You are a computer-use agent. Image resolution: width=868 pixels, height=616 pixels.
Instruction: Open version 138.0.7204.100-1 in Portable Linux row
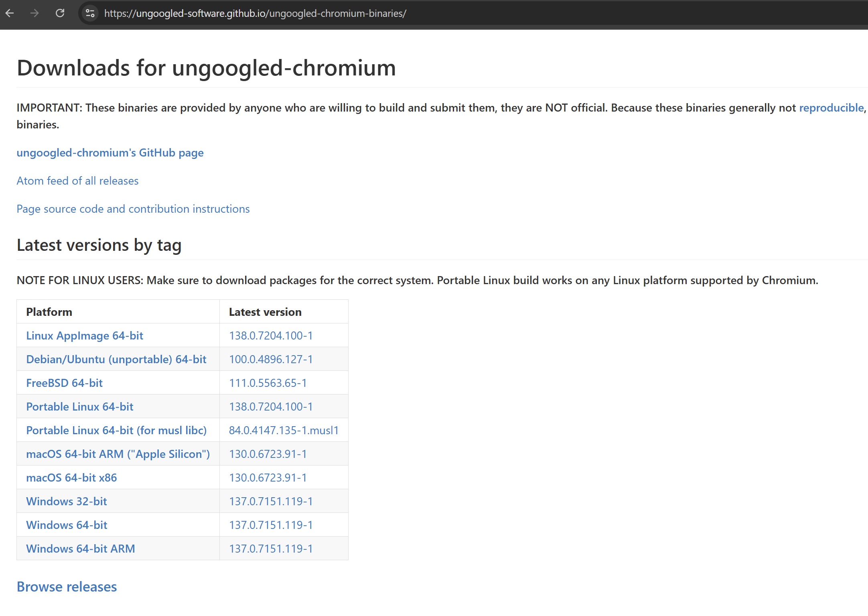(271, 407)
